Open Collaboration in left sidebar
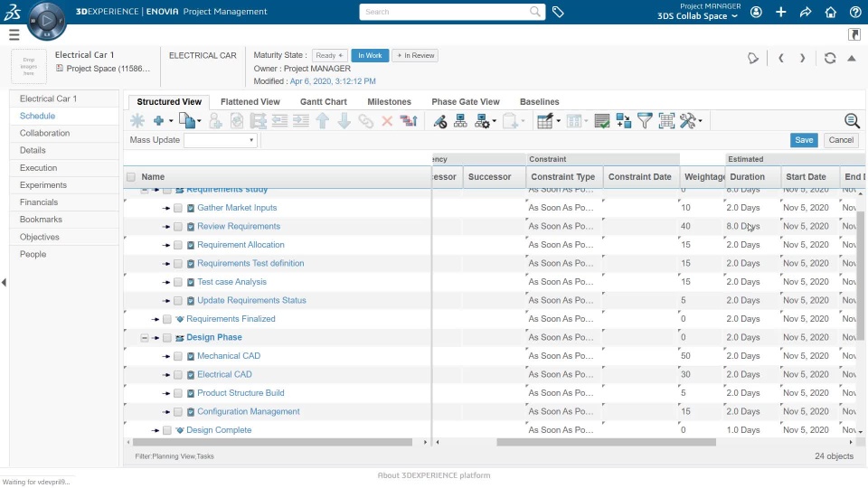The image size is (868, 488). [45, 134]
